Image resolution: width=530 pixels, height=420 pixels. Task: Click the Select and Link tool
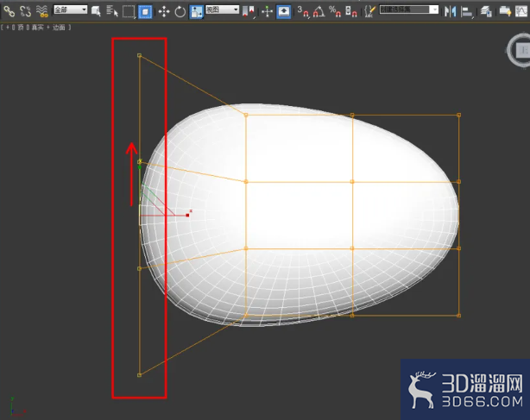(x=9, y=11)
